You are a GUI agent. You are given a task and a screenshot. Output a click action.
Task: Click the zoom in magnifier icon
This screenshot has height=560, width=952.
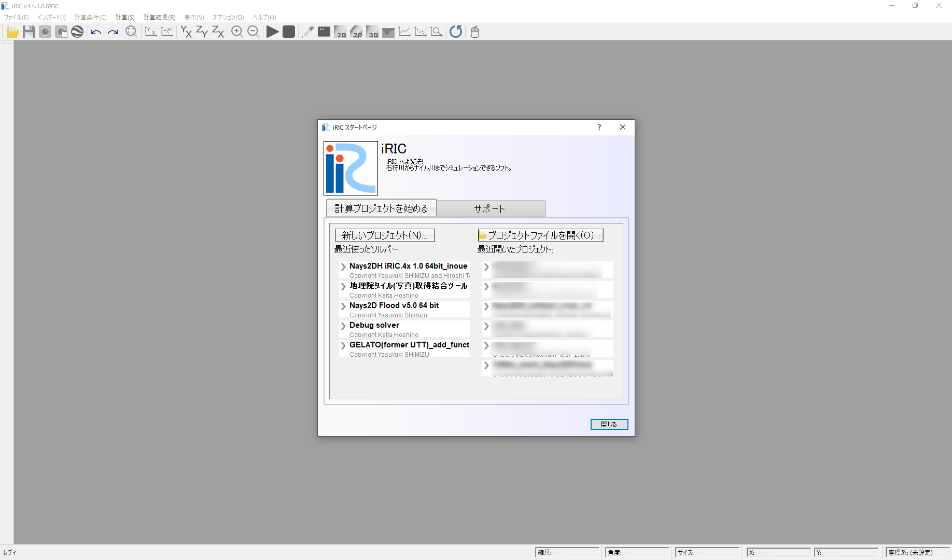[237, 32]
